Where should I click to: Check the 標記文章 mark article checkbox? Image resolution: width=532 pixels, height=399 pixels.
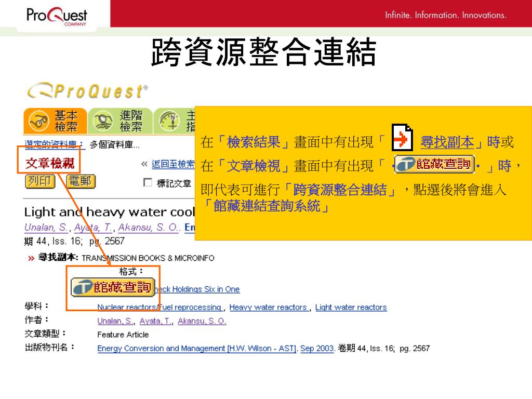148,182
